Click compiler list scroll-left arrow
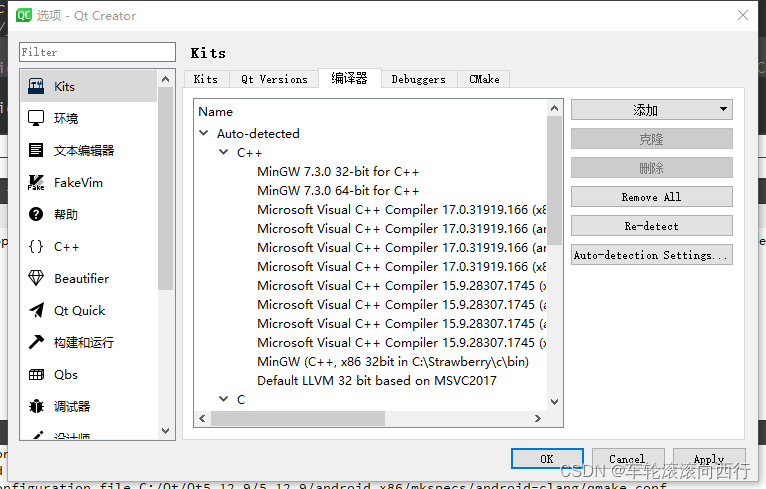This screenshot has height=489, width=766. [202, 418]
